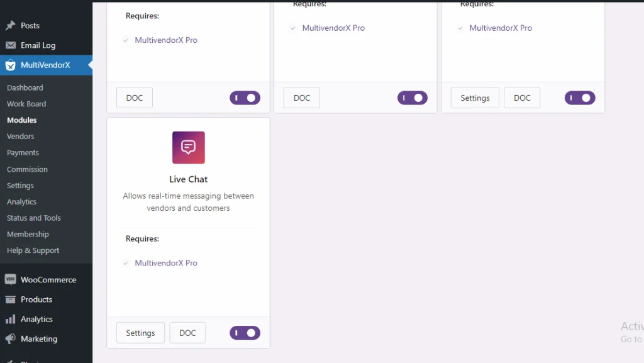Click the Analytics bar chart icon
Image resolution: width=644 pixels, height=363 pixels.
pos(10,320)
